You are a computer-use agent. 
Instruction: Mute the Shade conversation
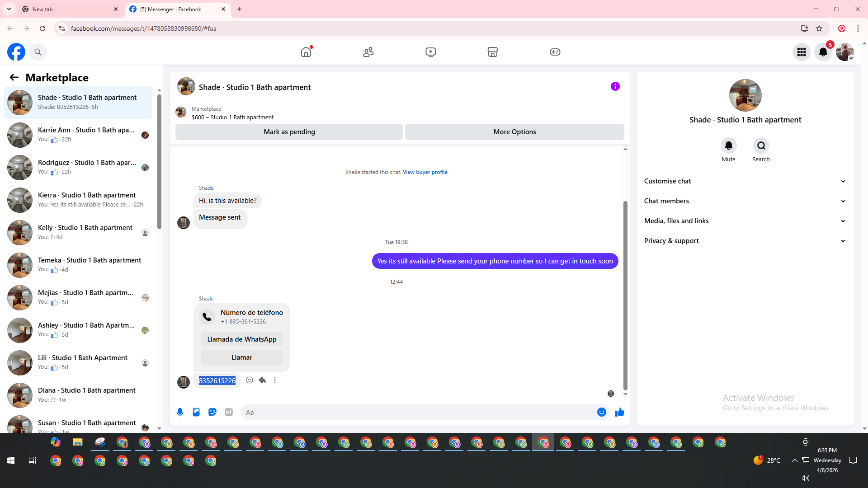coord(728,145)
